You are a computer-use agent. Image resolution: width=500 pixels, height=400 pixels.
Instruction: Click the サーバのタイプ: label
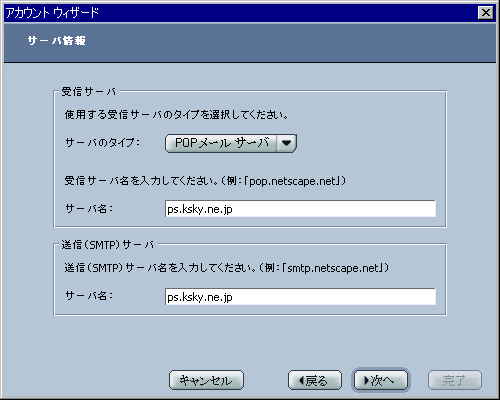(x=102, y=143)
